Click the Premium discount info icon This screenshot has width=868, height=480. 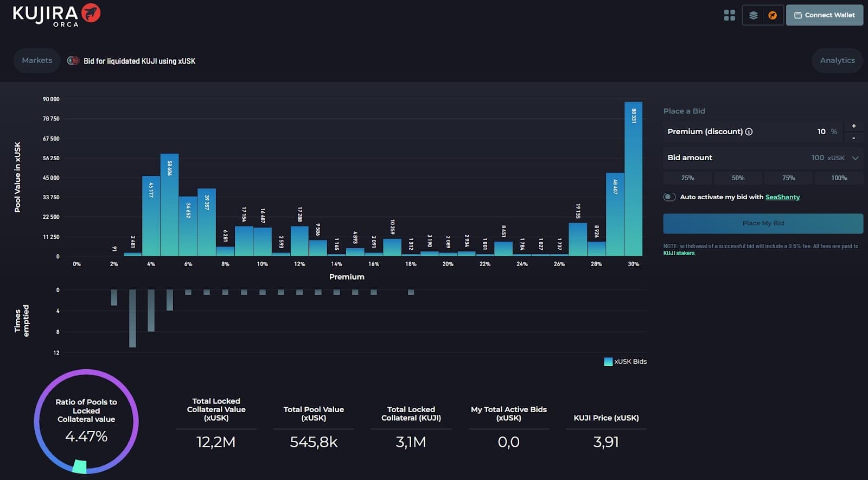pyautogui.click(x=749, y=131)
